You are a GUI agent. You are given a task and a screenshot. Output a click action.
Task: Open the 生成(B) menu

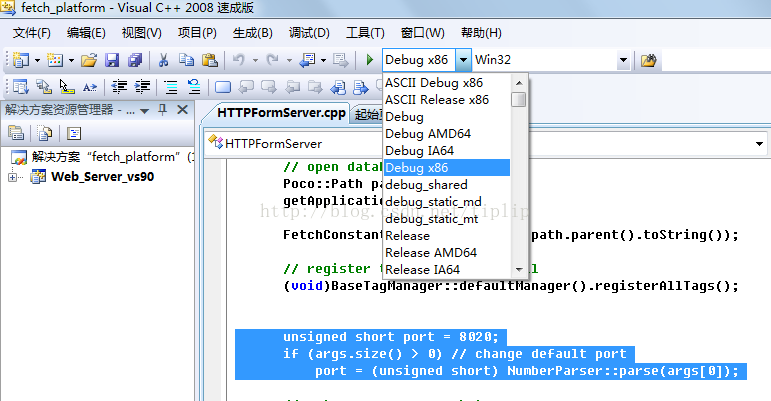(253, 33)
